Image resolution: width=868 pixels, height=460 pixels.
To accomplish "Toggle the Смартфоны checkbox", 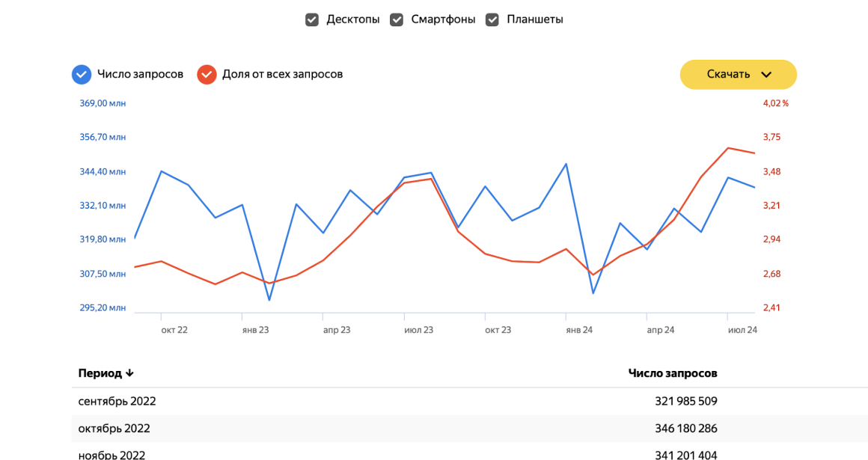I will [397, 20].
